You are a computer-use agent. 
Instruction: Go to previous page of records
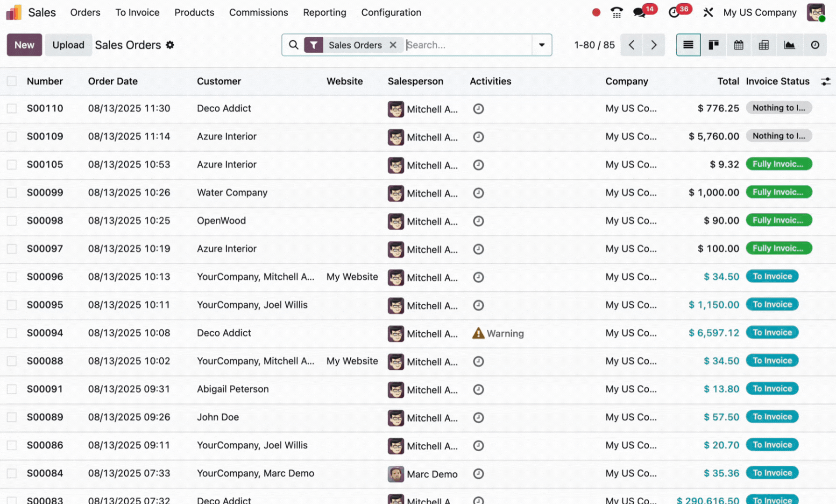point(631,45)
